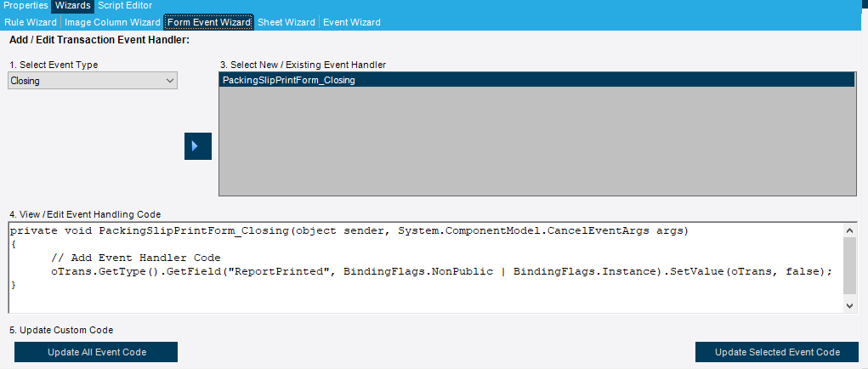This screenshot has width=868, height=369.
Task: Open the Rule Wizard sub-tab
Action: tap(31, 23)
